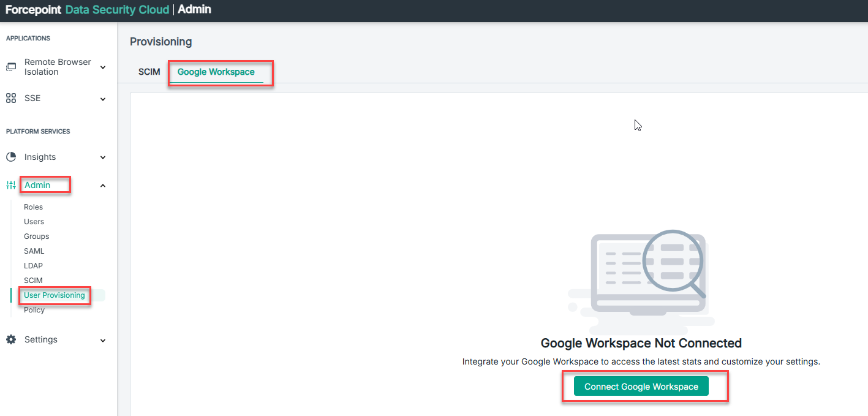868x416 pixels.
Task: Click the Settings gear icon
Action: pos(11,339)
